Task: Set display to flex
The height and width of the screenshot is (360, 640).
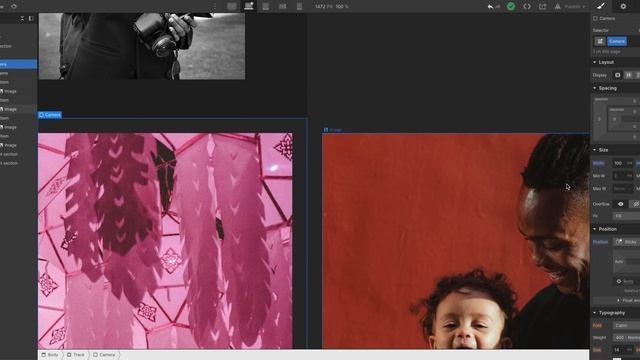Action: click(x=629, y=75)
